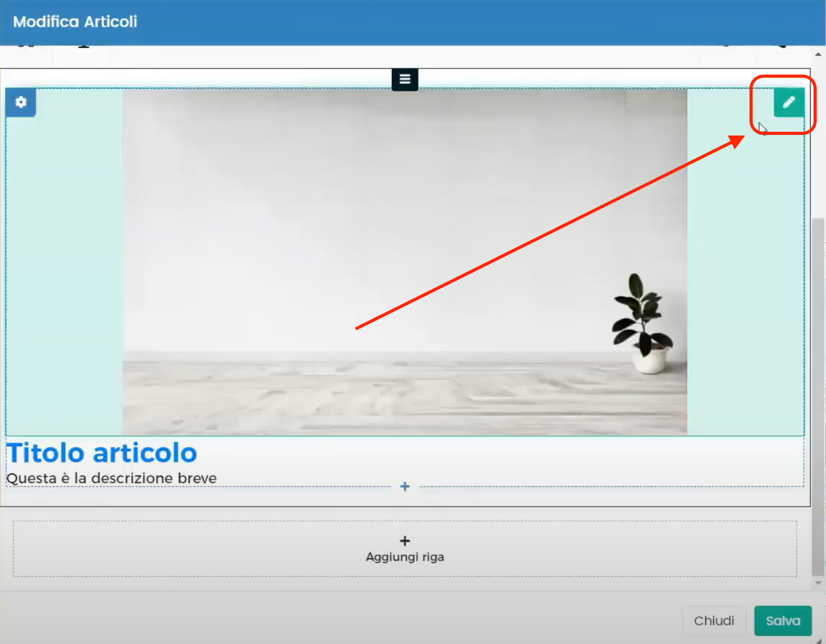Screen dimensions: 826x644
Task: Click the short description text line
Action: [x=111, y=478]
